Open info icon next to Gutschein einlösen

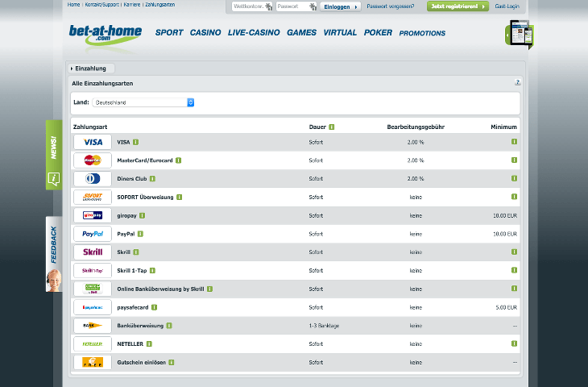(x=172, y=362)
